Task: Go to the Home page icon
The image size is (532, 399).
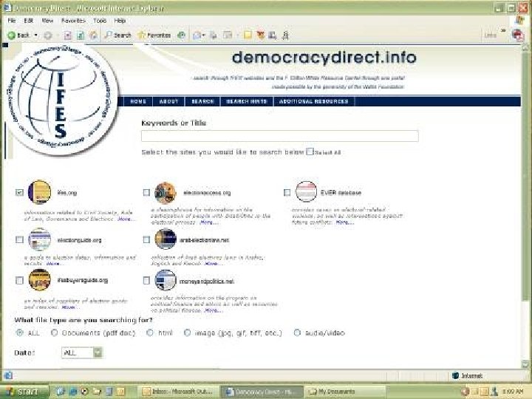Action: coord(93,35)
